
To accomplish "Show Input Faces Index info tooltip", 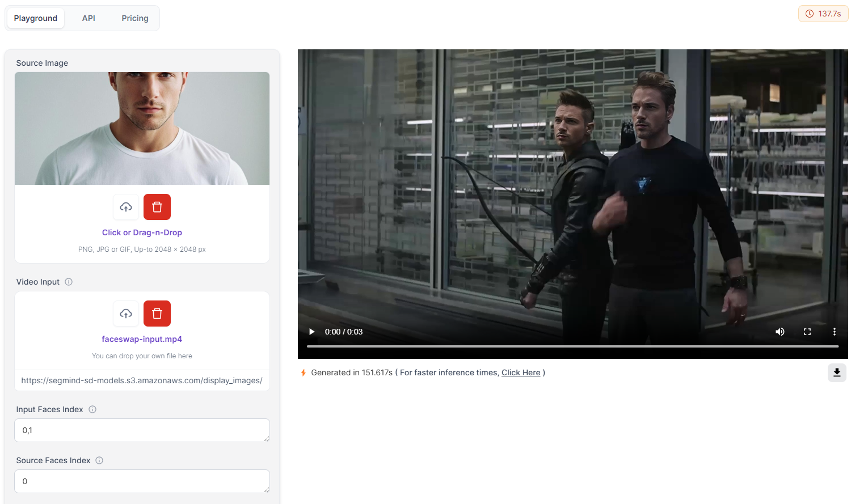I will click(x=92, y=409).
